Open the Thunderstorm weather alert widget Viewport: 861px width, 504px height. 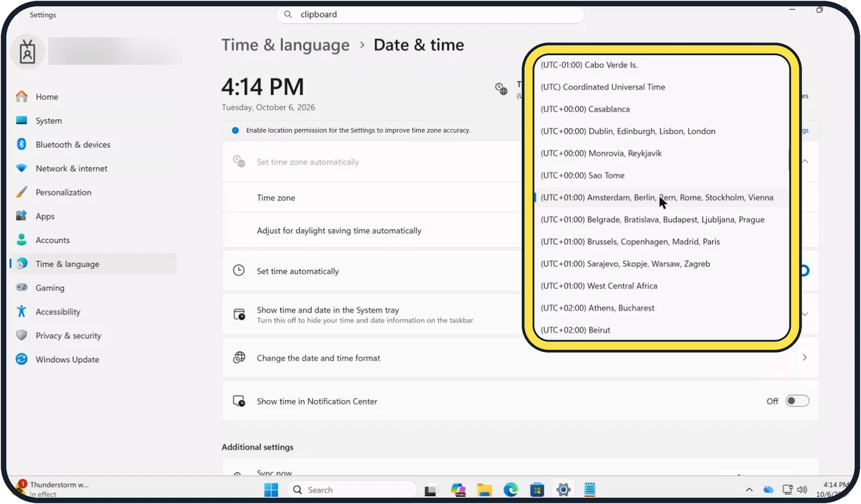pos(52,489)
